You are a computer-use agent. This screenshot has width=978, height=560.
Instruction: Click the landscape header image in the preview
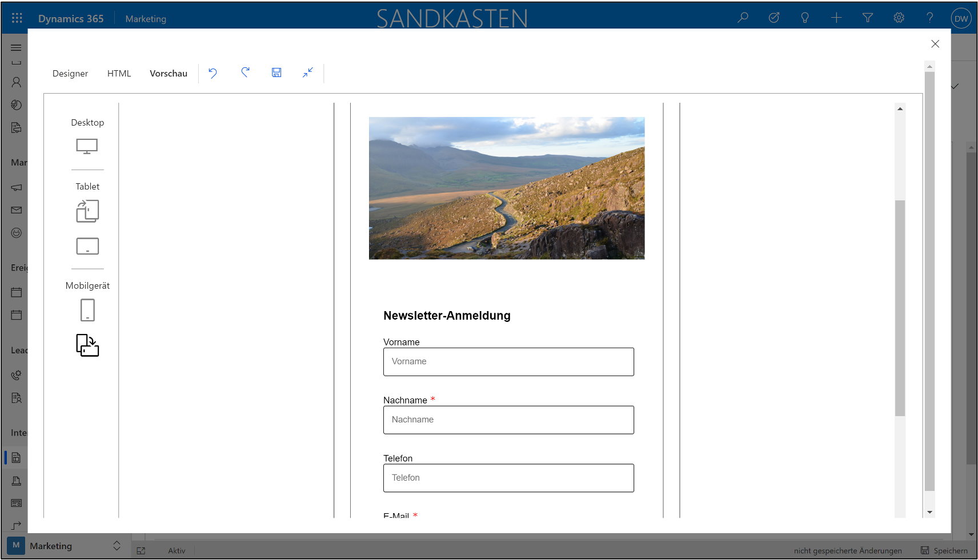pos(507,188)
